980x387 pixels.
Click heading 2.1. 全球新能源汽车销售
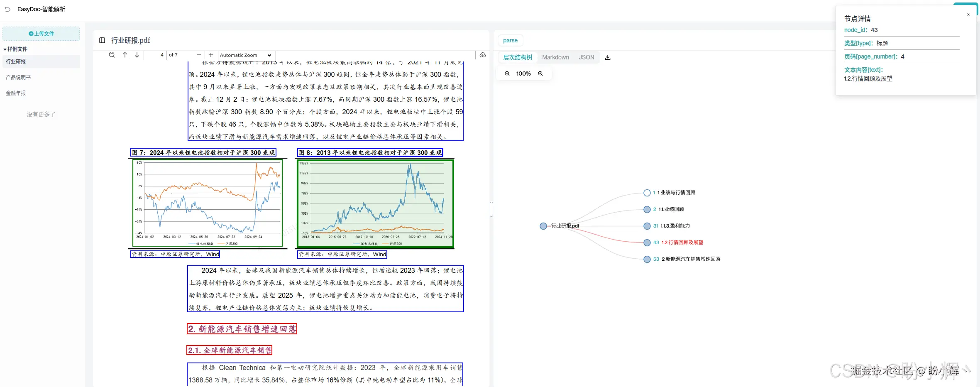[230, 350]
